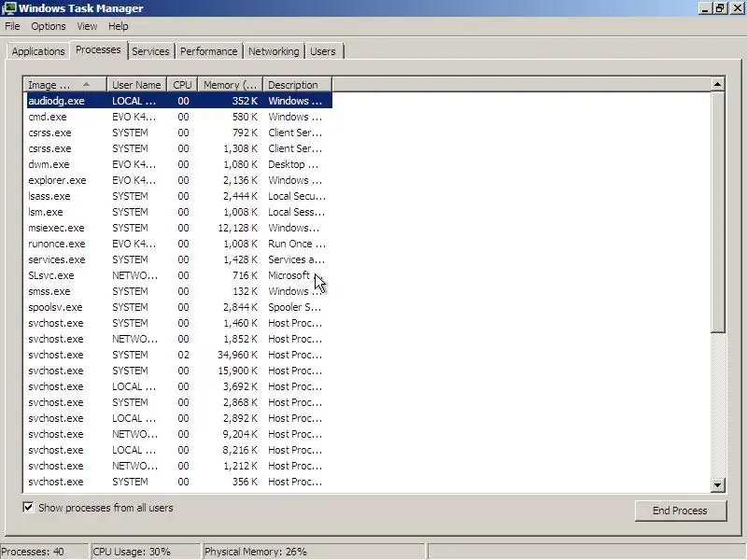Viewport: 747px width, 560px height.
Task: Click the Services a... description cell
Action: (x=296, y=259)
